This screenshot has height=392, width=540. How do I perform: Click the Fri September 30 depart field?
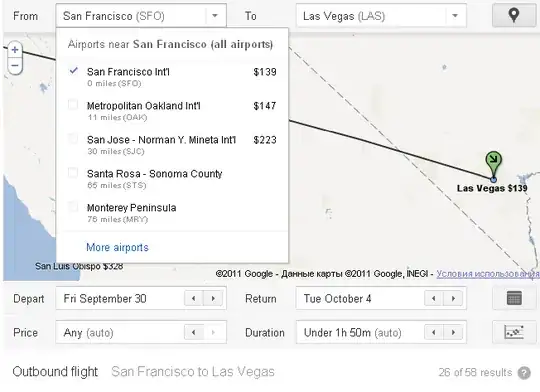coord(141,298)
